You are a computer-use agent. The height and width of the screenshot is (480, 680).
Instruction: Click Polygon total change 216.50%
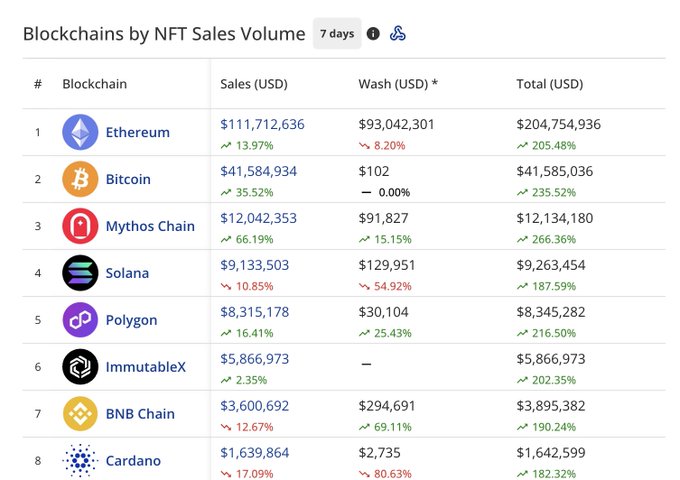click(546, 333)
